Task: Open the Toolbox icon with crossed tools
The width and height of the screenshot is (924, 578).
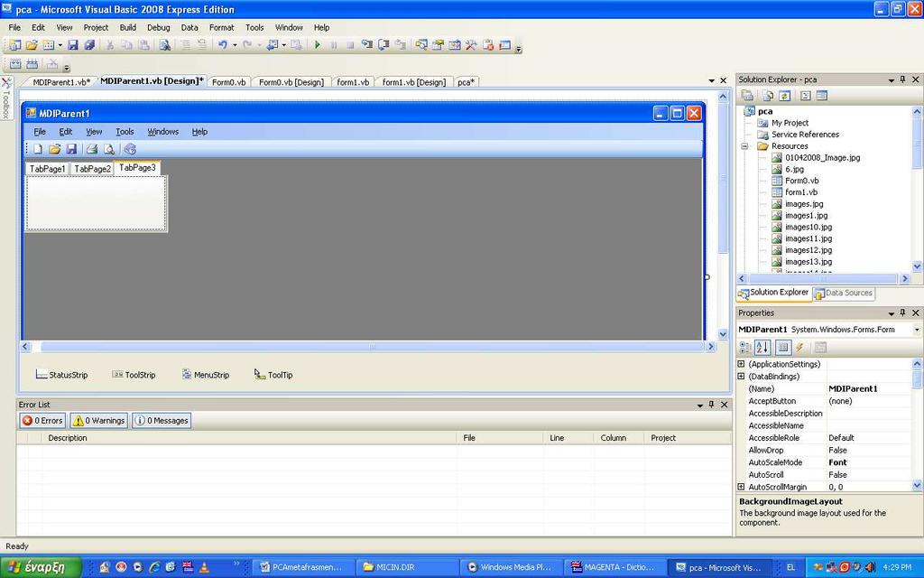Action: (471, 45)
